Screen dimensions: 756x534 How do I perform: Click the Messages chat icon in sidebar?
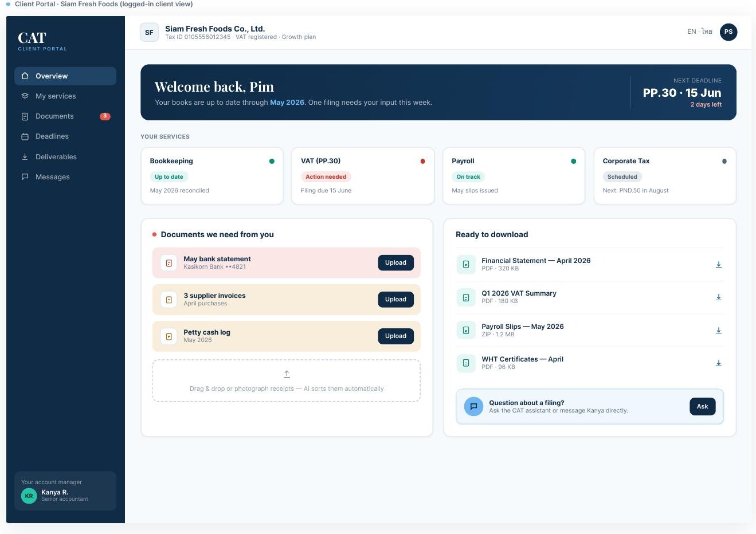pos(25,176)
